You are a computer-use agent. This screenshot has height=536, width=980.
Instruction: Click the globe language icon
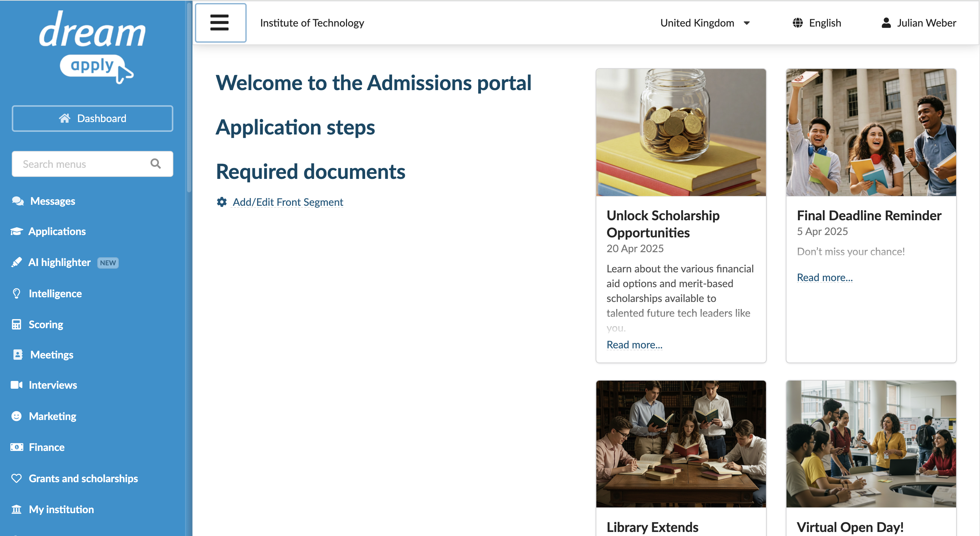(798, 23)
